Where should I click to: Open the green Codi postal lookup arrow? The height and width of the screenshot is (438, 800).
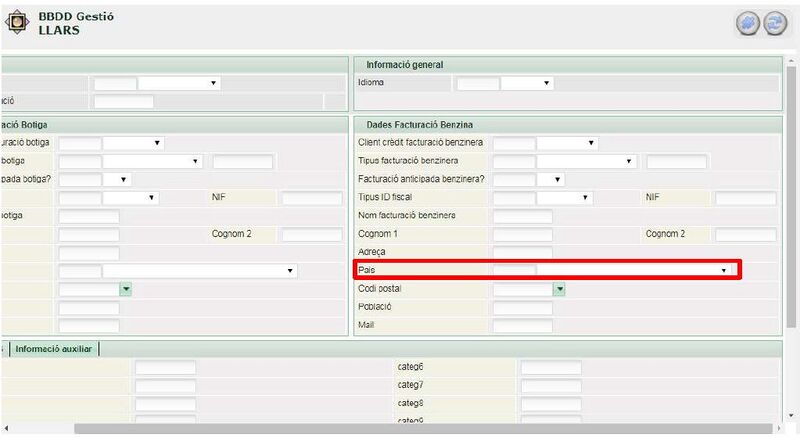pos(560,289)
